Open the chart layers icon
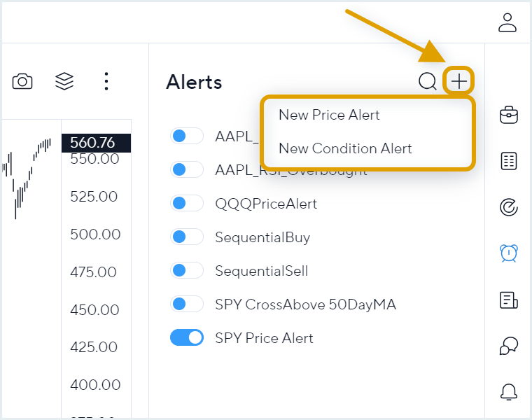 [x=64, y=81]
